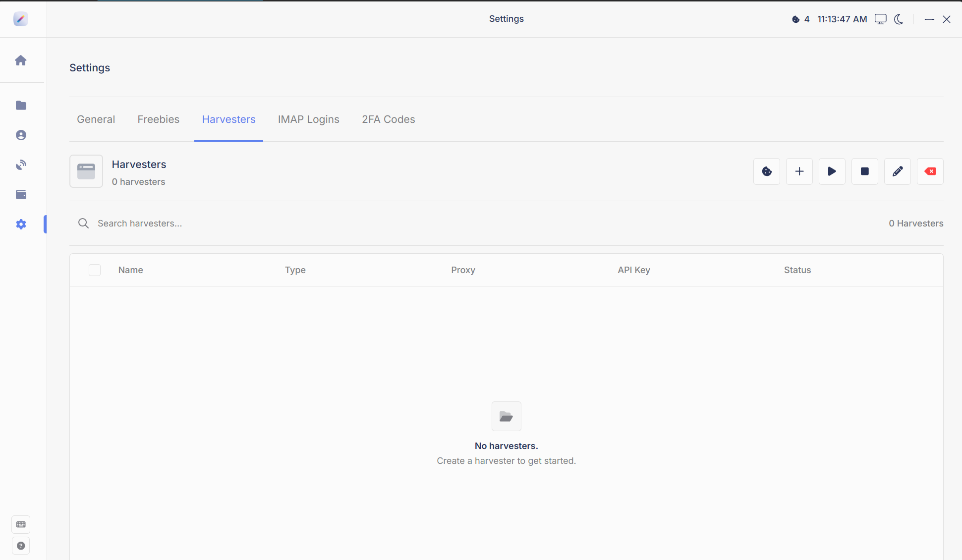The height and width of the screenshot is (560, 962).
Task: Click the Status column header
Action: click(x=797, y=270)
